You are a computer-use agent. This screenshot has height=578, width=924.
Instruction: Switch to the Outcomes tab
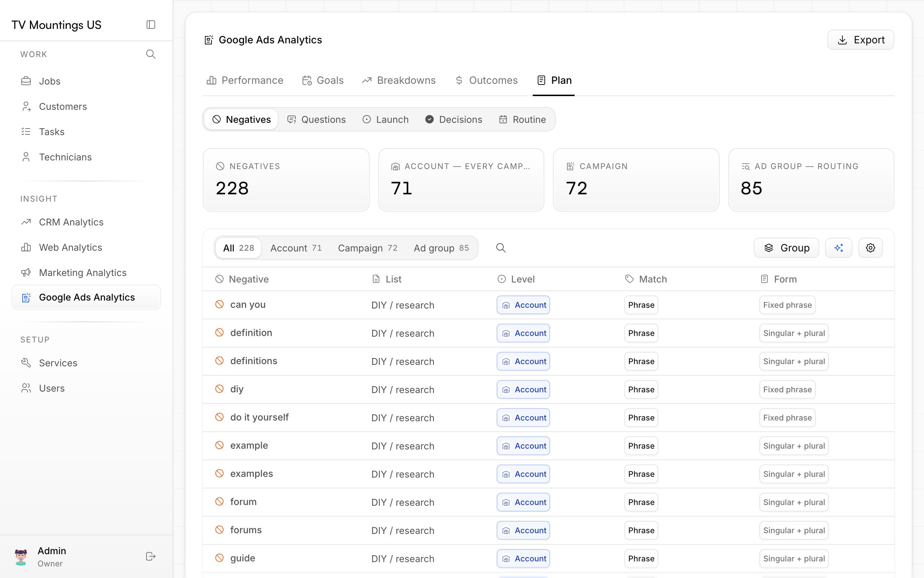[487, 80]
